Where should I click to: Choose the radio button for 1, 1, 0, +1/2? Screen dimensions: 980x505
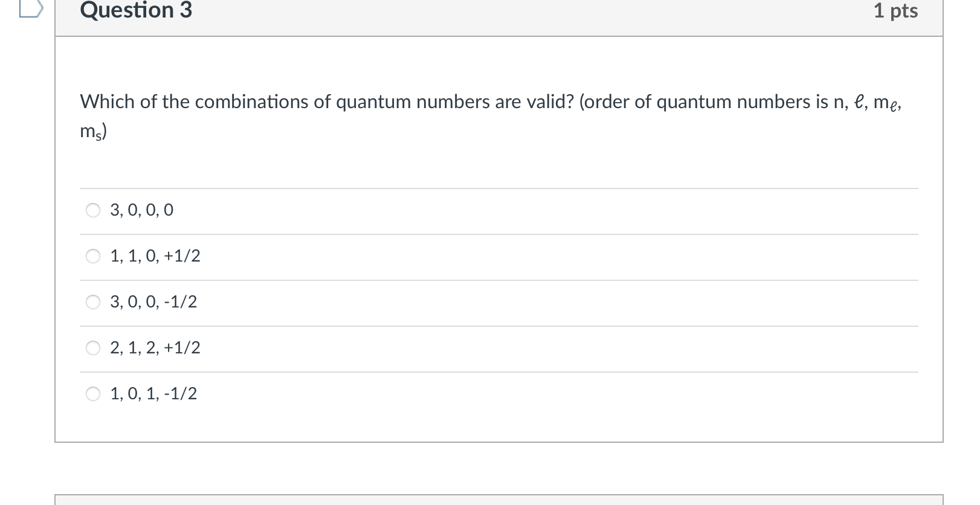tap(93, 256)
